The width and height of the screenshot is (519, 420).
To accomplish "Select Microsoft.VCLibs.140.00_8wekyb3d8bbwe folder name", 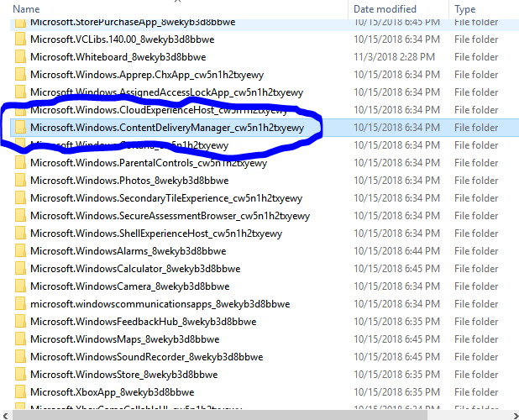I will [x=122, y=39].
